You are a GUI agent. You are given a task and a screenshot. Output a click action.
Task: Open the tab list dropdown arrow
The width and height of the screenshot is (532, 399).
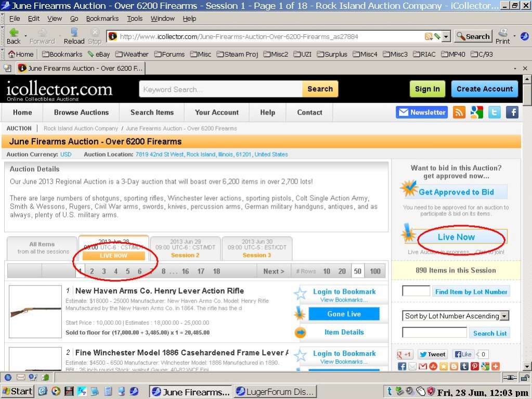tap(515, 69)
